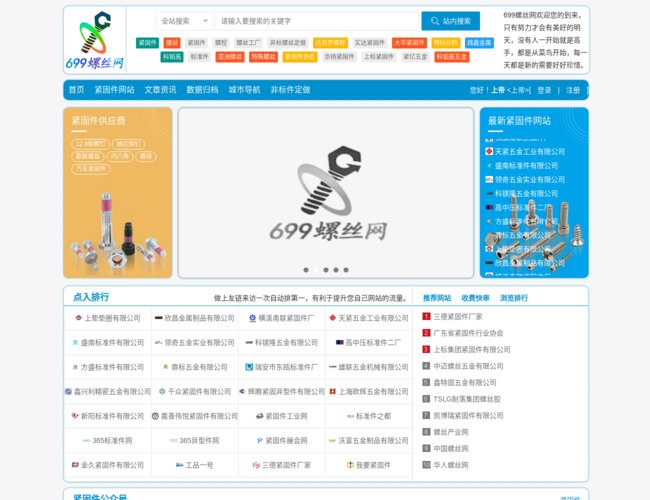The image size is (650, 500).
Task: Click the red diamond favicon of 天紧五金工业有限公司 in the ranking grid
Action: (332, 318)
